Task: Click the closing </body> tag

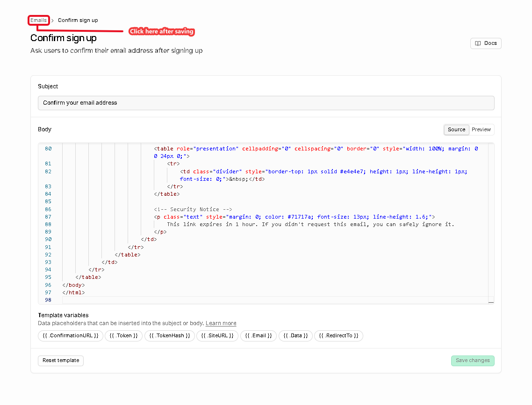Action: pyautogui.click(x=73, y=285)
